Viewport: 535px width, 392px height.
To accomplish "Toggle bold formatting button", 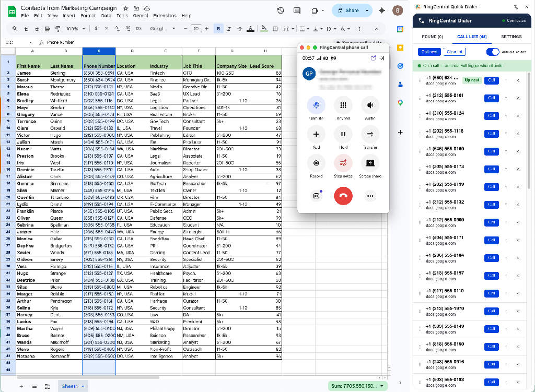I will (x=218, y=29).
